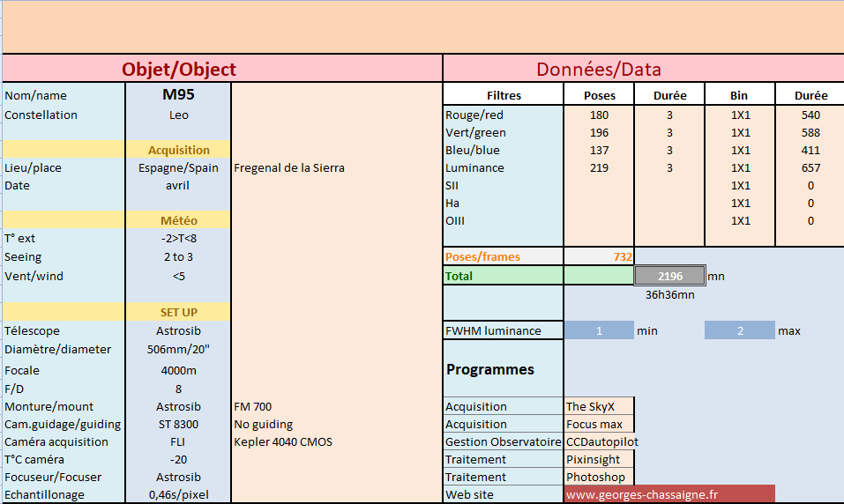
Task: Select the Photoshop processing cell
Action: (x=599, y=477)
